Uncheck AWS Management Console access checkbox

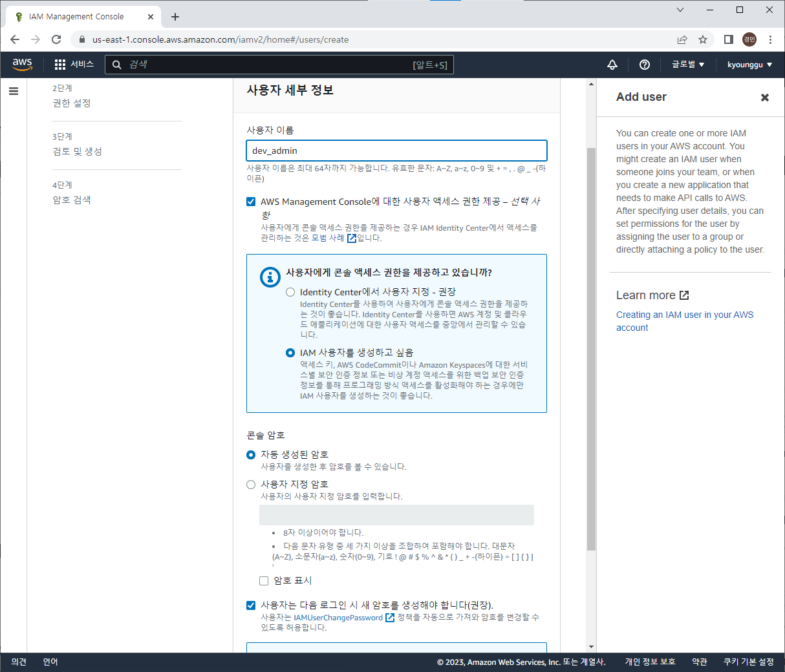click(251, 202)
